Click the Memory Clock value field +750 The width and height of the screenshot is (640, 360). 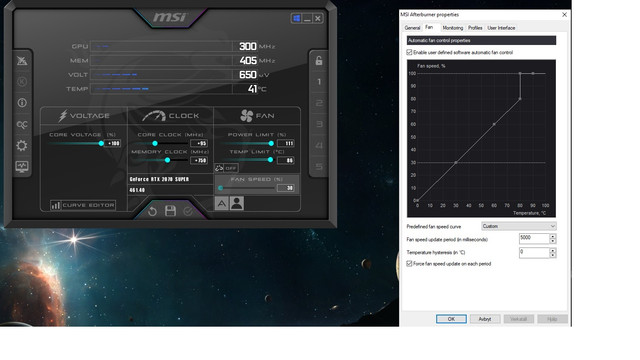200,160
